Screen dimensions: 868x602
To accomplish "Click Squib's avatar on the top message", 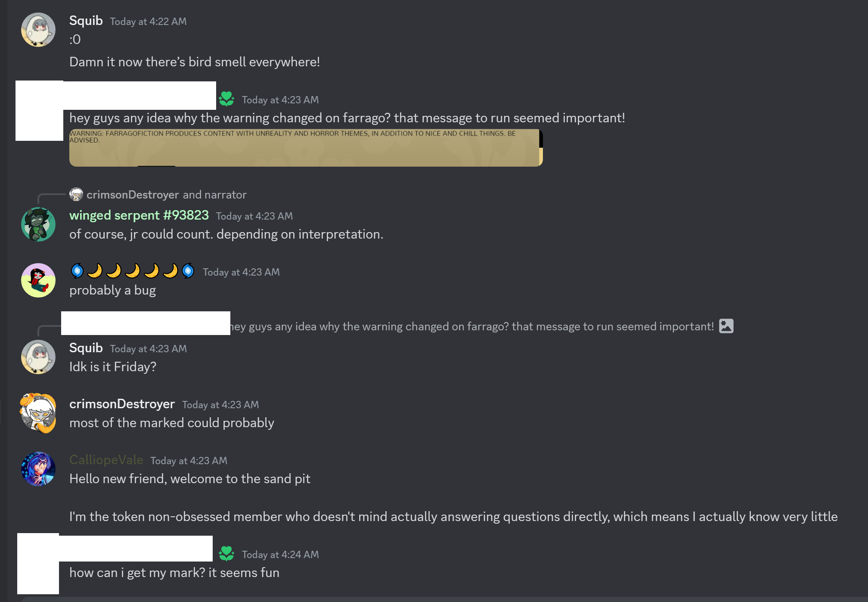I will 38,30.
